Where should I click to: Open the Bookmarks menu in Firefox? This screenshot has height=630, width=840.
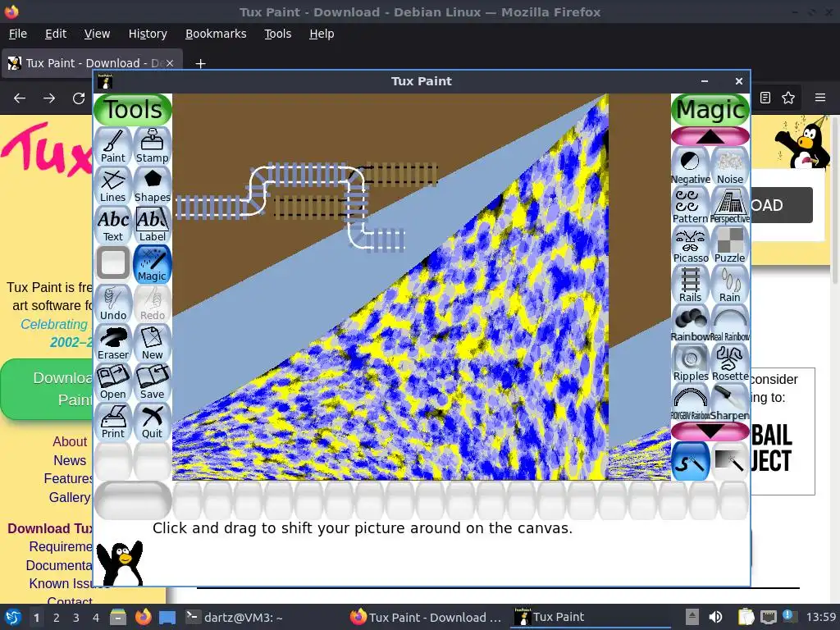[x=216, y=34]
